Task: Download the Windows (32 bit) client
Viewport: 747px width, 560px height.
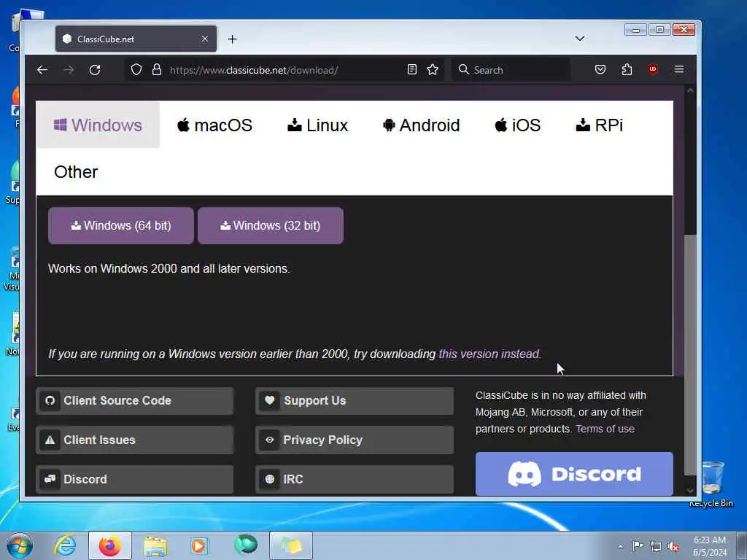Action: (271, 226)
